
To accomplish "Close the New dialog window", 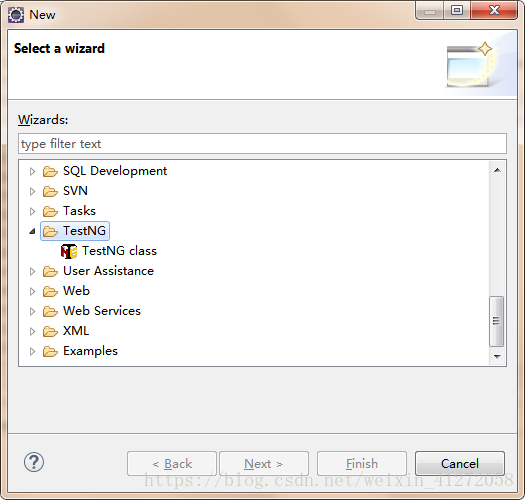I will [494, 10].
